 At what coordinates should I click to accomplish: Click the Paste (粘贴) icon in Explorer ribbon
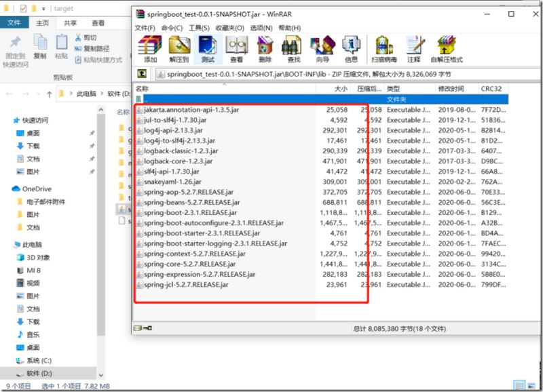[x=62, y=47]
